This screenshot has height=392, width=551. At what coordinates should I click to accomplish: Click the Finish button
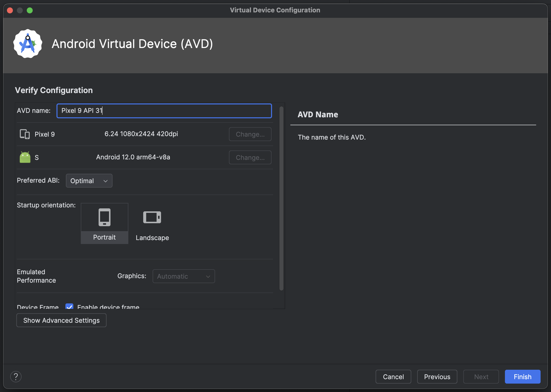click(523, 377)
